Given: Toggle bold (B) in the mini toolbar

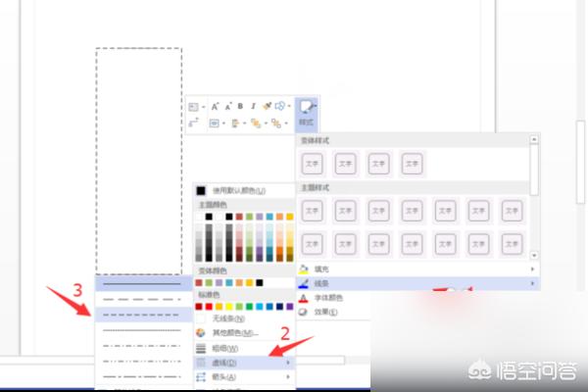Looking at the screenshot, I should coord(241,106).
